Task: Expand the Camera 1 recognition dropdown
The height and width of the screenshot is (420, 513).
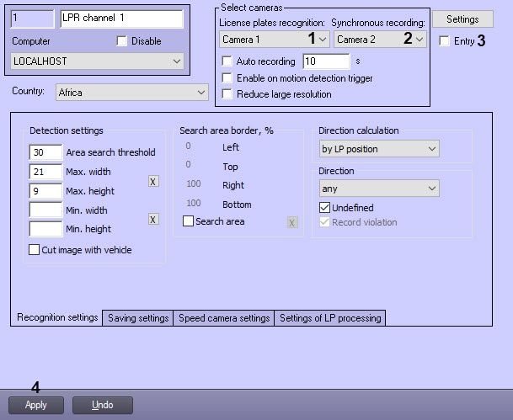Action: 274,40
